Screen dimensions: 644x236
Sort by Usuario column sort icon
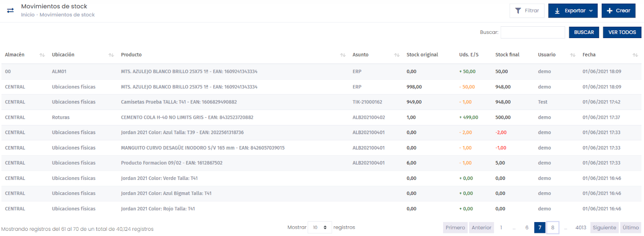click(572, 55)
